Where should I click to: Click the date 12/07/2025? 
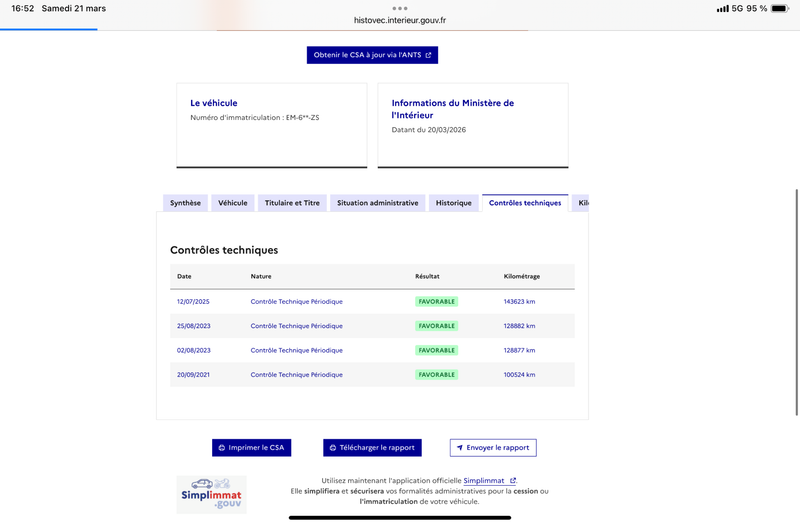(193, 302)
